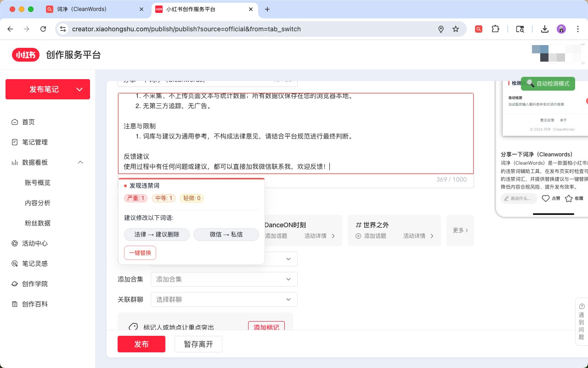Viewport: 588px width, 368px height.
Task: Click the 法律 → 建议删除 suggestion
Action: pyautogui.click(x=157, y=235)
